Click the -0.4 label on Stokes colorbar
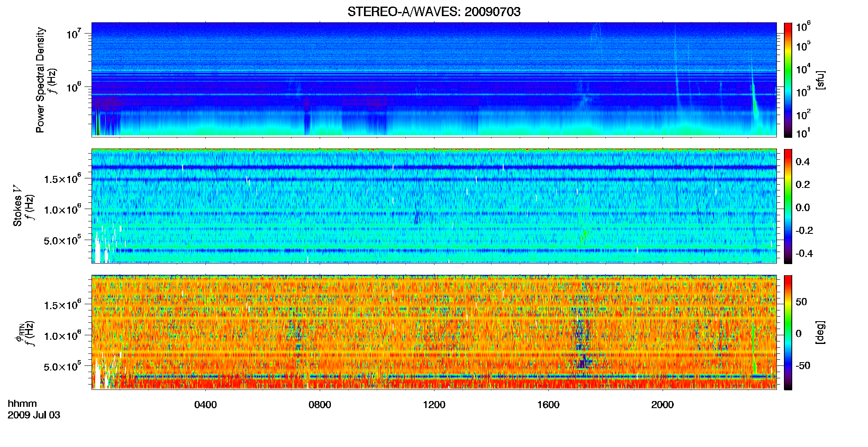This screenshot has height=447, width=868. click(804, 253)
